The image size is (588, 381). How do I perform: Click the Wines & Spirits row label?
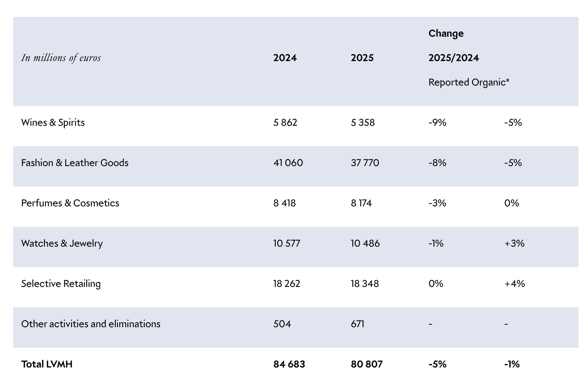53,122
